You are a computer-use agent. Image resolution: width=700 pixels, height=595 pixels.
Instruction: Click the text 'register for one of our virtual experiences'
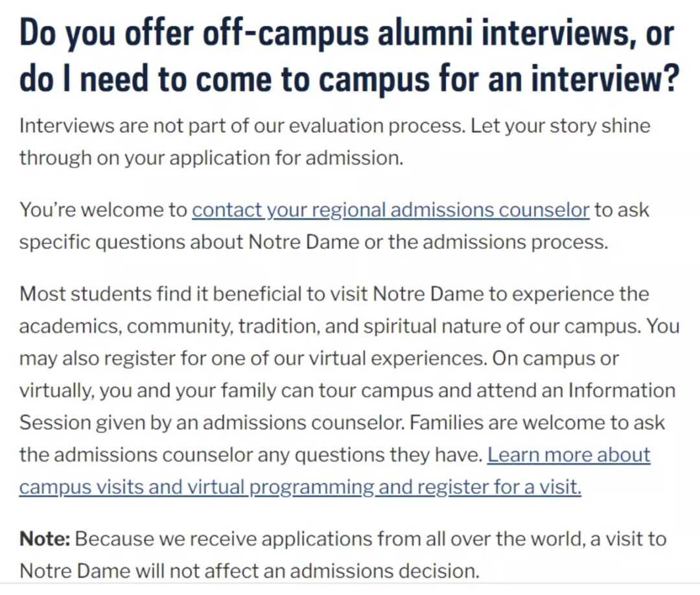[296, 358]
